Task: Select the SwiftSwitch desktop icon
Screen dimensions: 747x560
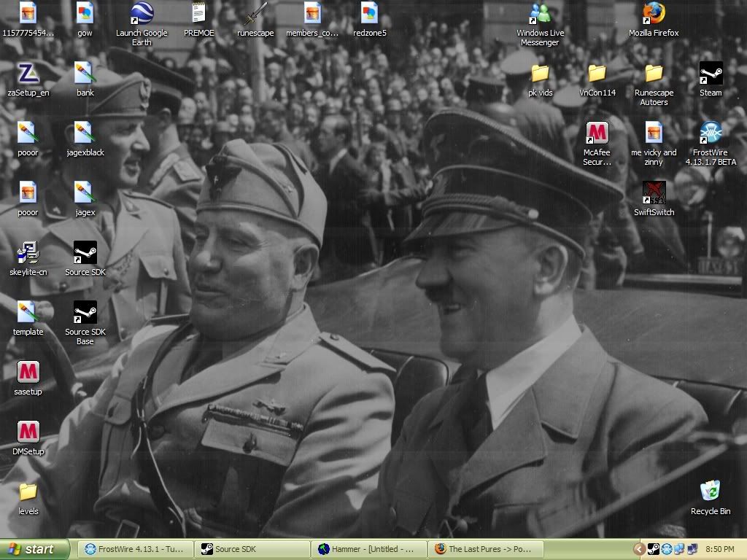Action: click(654, 192)
